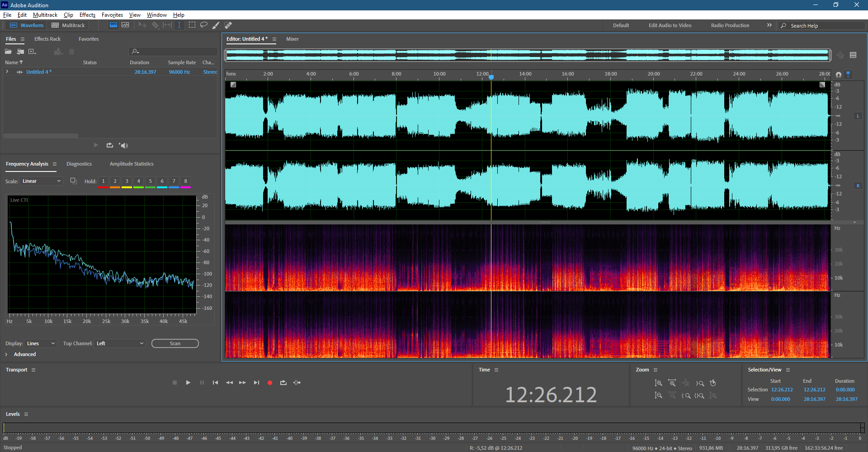Click Hold button 1 with red swatch
The width and height of the screenshot is (868, 452).
click(x=103, y=181)
